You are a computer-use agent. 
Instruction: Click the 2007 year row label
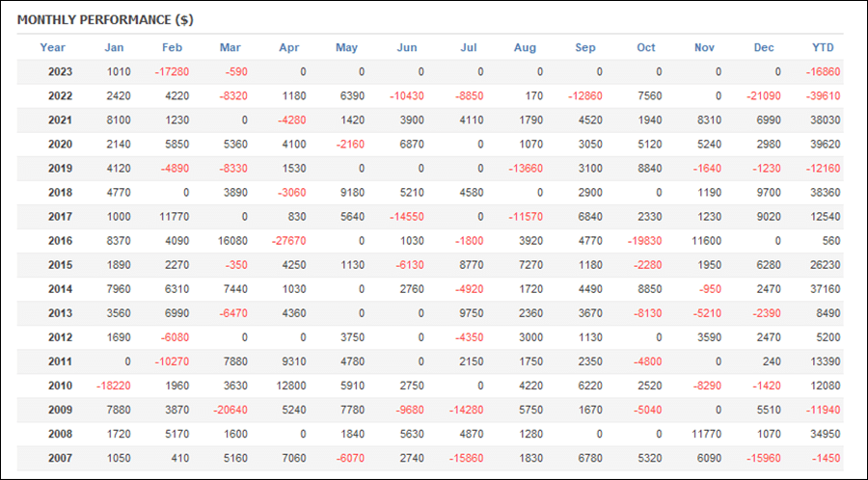click(60, 459)
